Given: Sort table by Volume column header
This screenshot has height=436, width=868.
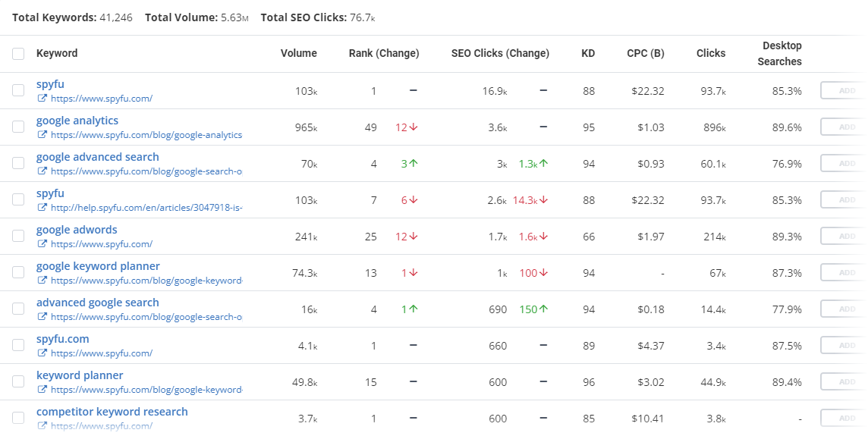Looking at the screenshot, I should coord(298,53).
